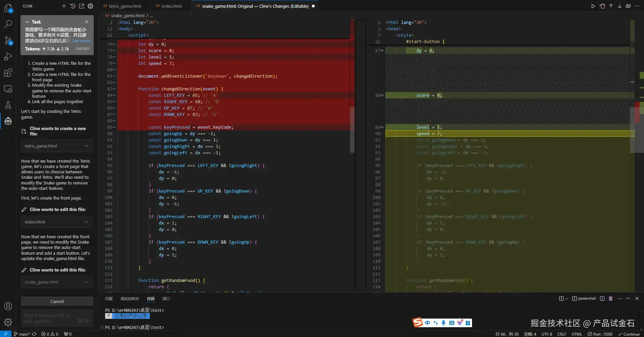
Task: Change the HTML language mode
Action: coord(577,334)
